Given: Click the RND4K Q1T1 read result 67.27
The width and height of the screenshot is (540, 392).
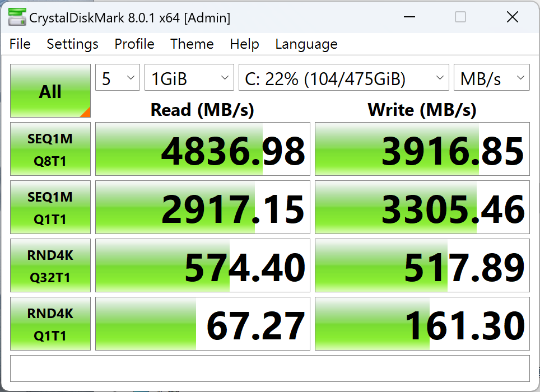Looking at the screenshot, I should tap(203, 324).
